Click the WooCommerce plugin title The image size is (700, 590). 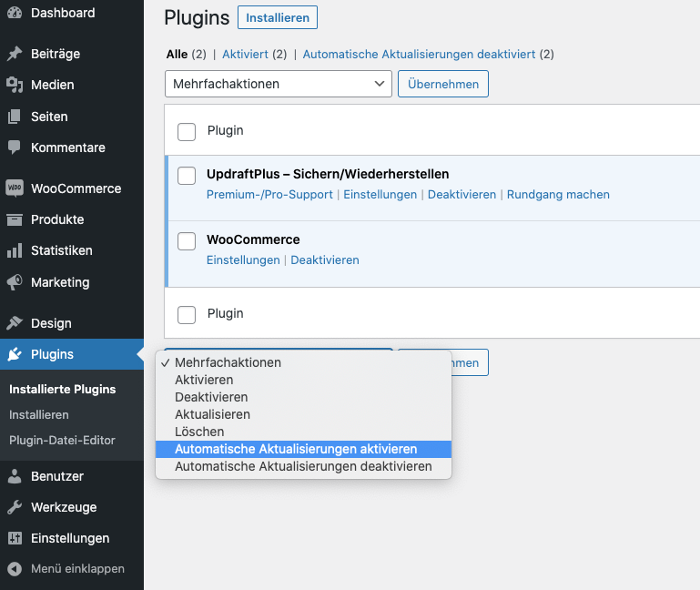click(x=253, y=239)
